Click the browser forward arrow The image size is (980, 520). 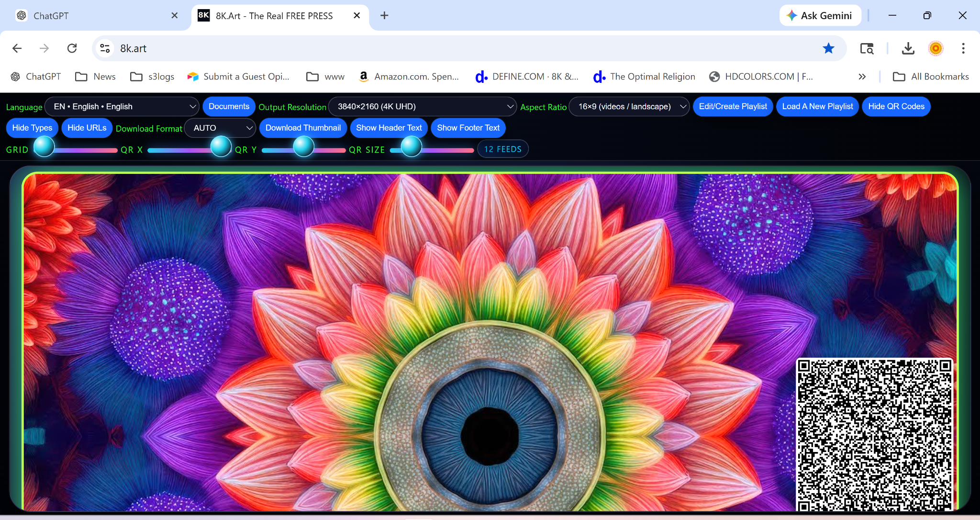coord(45,48)
